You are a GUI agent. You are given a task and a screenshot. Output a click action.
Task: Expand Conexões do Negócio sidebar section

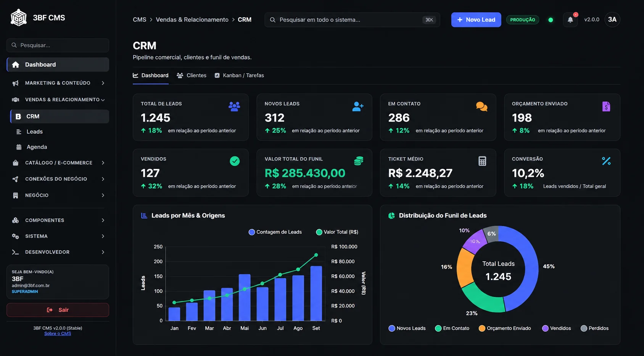(x=58, y=179)
